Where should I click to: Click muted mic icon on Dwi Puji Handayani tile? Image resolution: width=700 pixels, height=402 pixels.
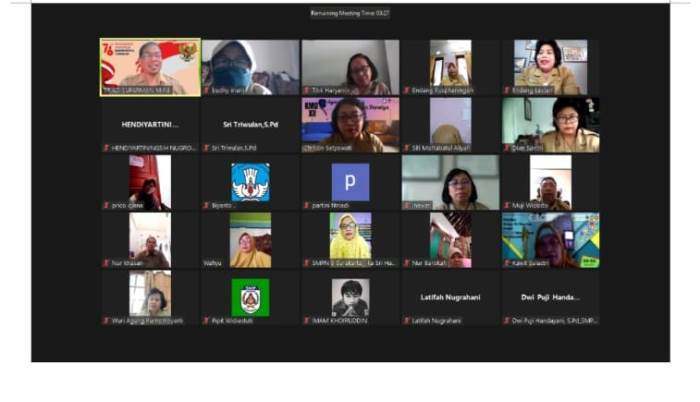pos(506,321)
